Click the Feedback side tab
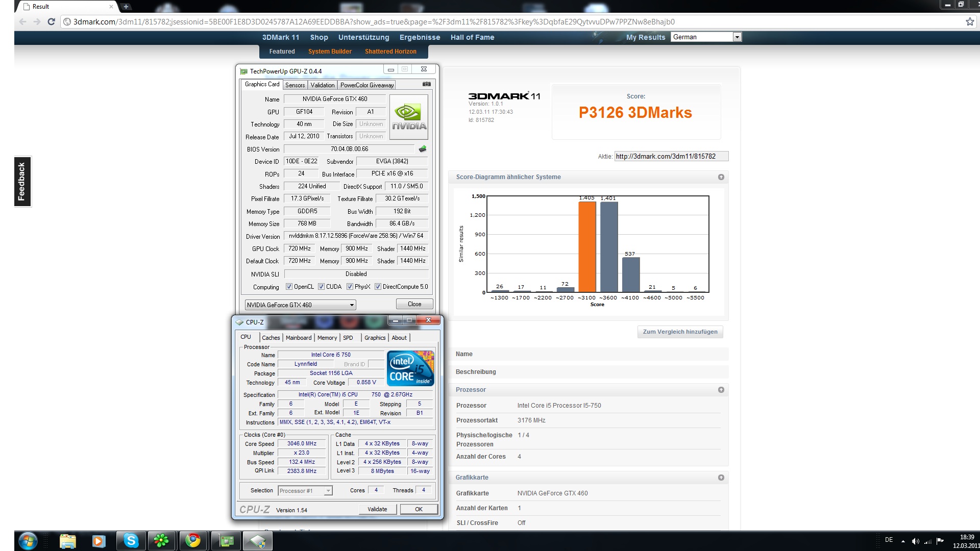Viewport: 980px width, 551px height. 22,181
